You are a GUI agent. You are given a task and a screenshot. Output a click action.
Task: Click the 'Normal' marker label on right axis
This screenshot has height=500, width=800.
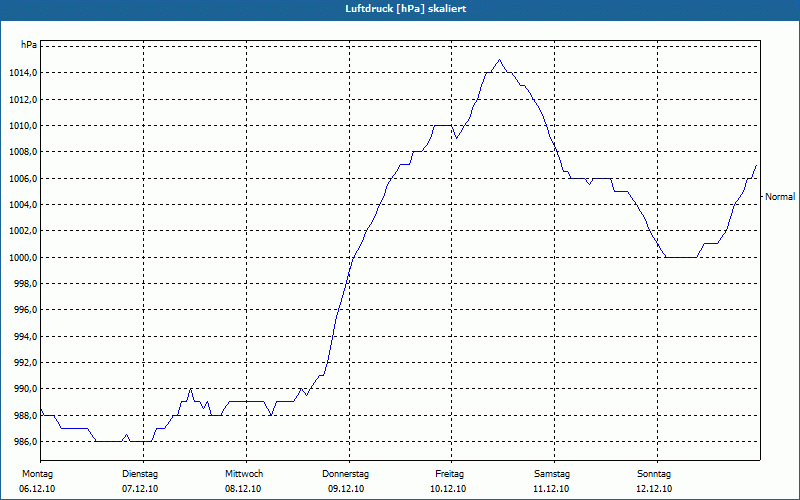click(780, 196)
